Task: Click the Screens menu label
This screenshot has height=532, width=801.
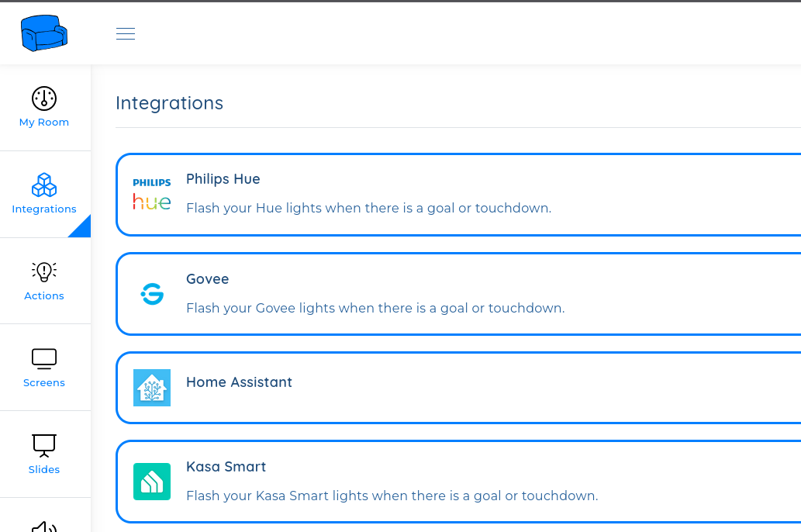Action: pos(44,383)
